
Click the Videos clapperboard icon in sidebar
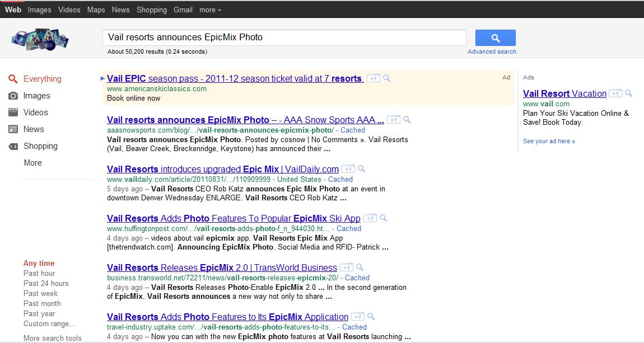coord(13,112)
